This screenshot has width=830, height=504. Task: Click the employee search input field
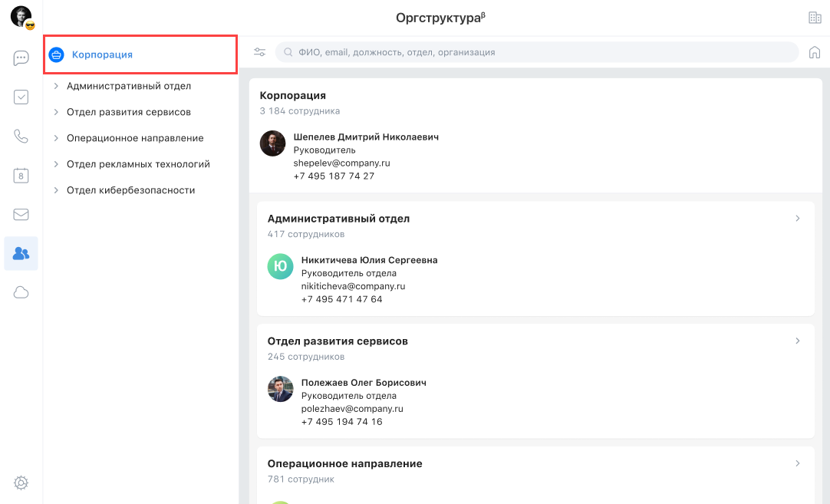[537, 52]
